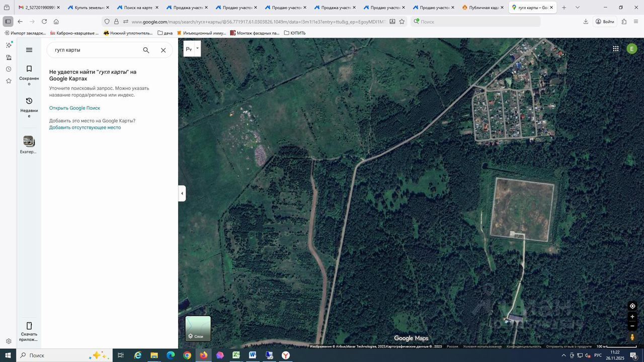The image size is (644, 362).
Task: Open Excel from the taskbar
Action: point(236,355)
